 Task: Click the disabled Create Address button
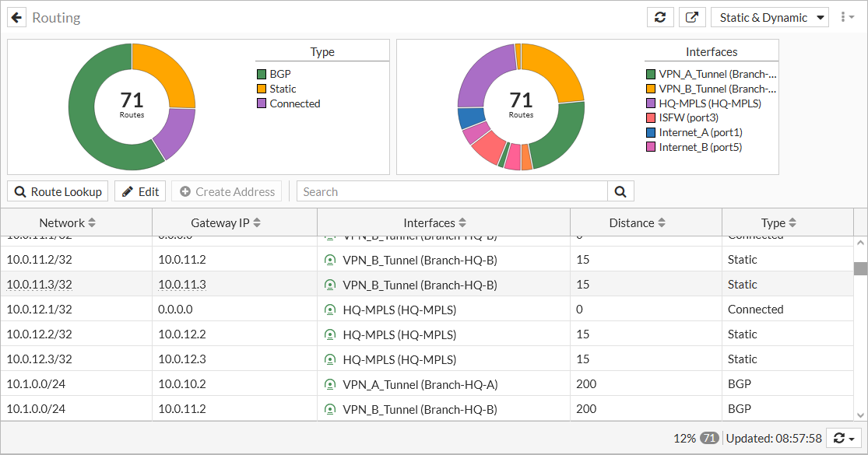(226, 191)
